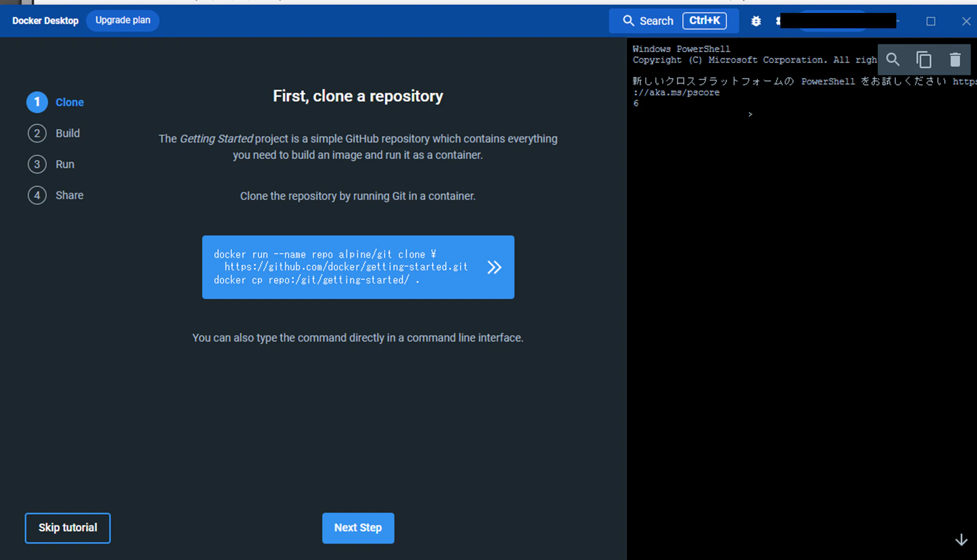Go to the Run tutorial step label
Screen dimensions: 977x560
pyautogui.click(x=65, y=164)
